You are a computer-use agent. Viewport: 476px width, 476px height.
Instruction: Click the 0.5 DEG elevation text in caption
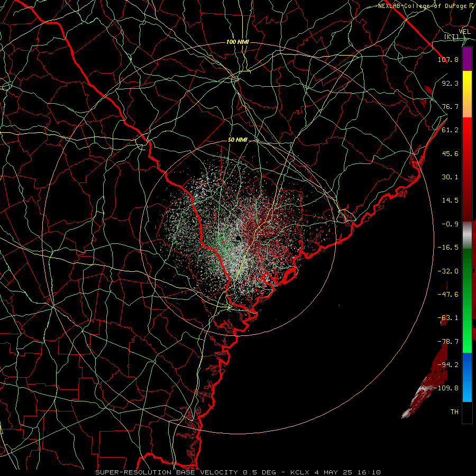(259, 472)
